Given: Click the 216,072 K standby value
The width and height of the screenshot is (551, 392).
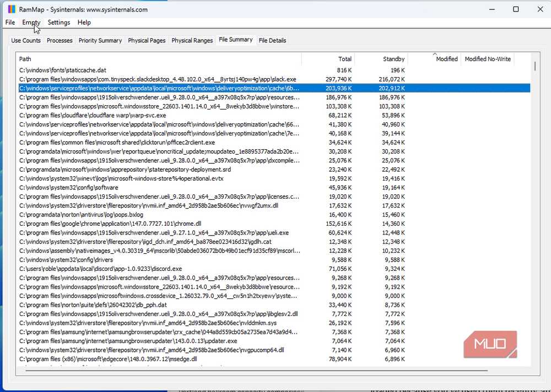Looking at the screenshot, I should point(392,79).
